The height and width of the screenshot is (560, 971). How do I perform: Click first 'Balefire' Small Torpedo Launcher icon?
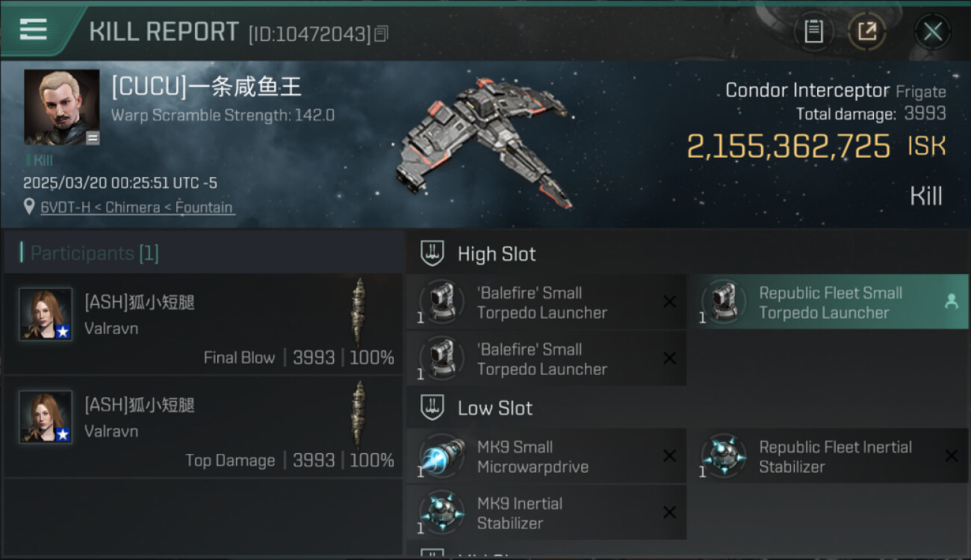pos(442,302)
